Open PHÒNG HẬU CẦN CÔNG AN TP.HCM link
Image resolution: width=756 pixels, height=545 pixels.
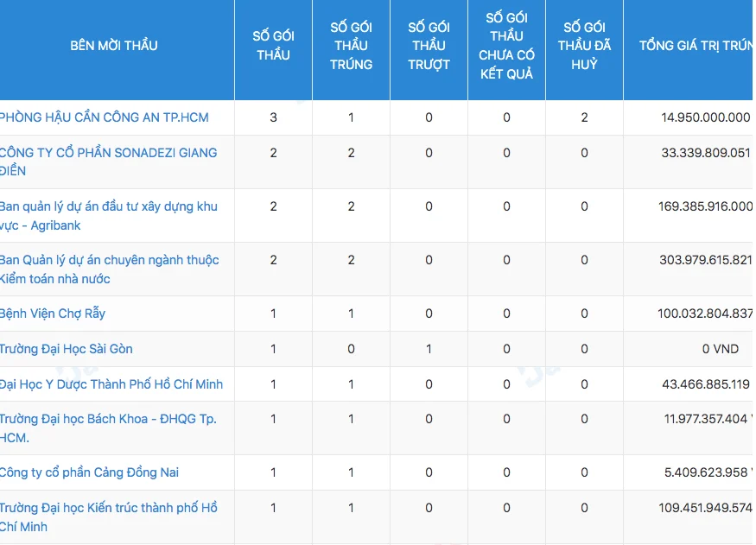coord(105,117)
